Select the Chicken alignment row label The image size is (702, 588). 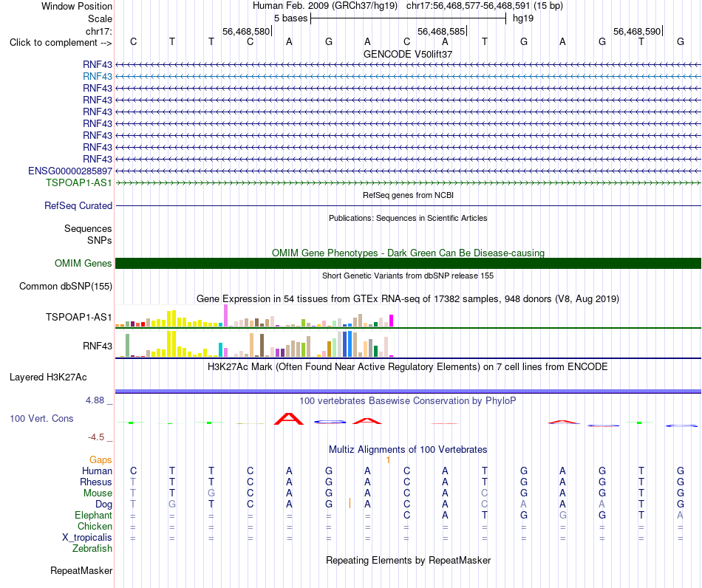click(95, 526)
